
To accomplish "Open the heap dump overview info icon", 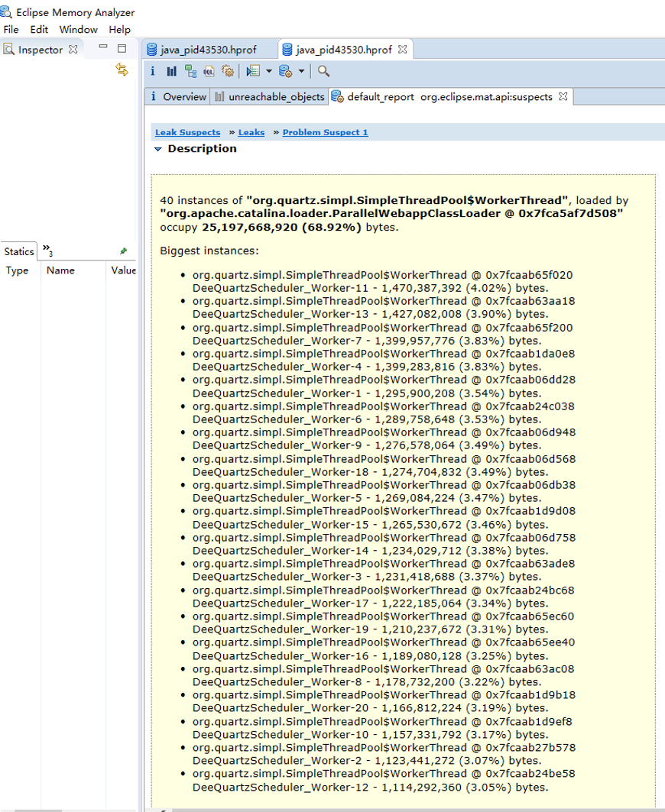I will coord(152,71).
